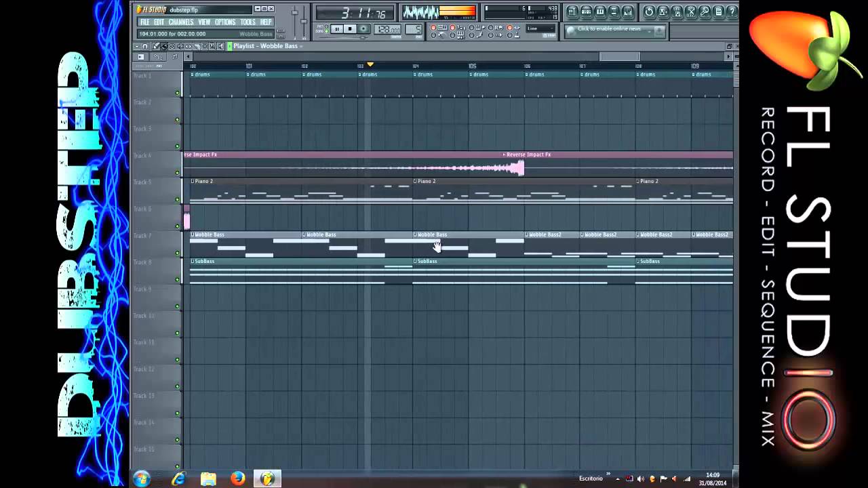Click the song position slider under transport
The height and width of the screenshot is (488, 868).
coord(344,37)
